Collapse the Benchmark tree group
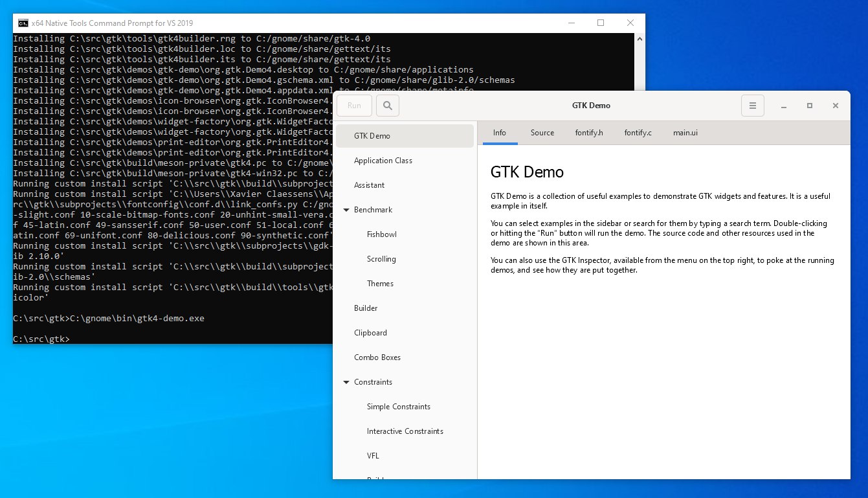Screen dimensions: 868x498 346,210
